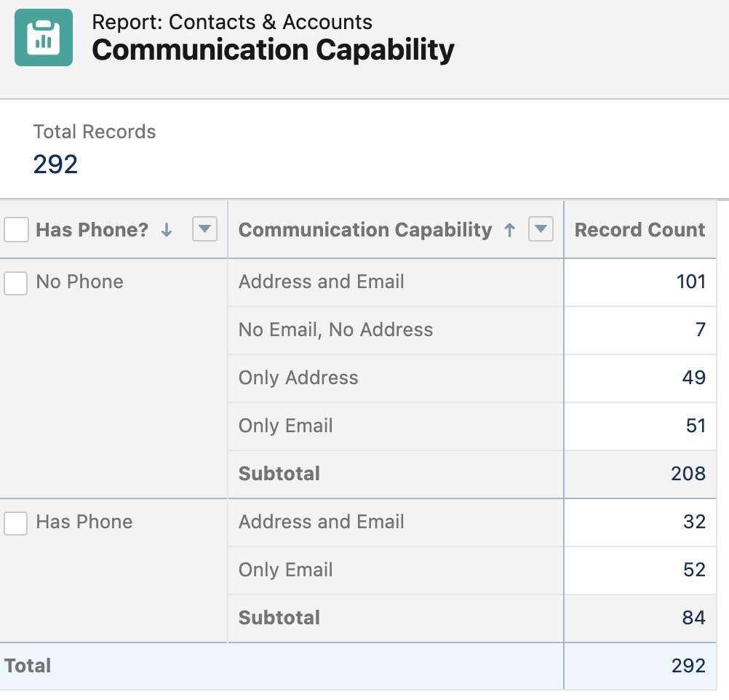Open the Communication Capability column dropdown

tap(541, 230)
